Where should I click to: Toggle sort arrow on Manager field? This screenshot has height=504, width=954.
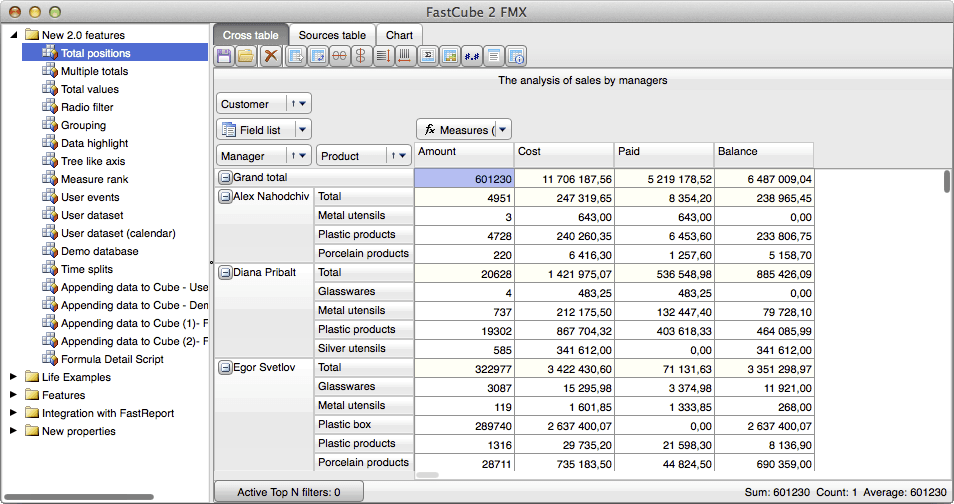click(x=293, y=156)
